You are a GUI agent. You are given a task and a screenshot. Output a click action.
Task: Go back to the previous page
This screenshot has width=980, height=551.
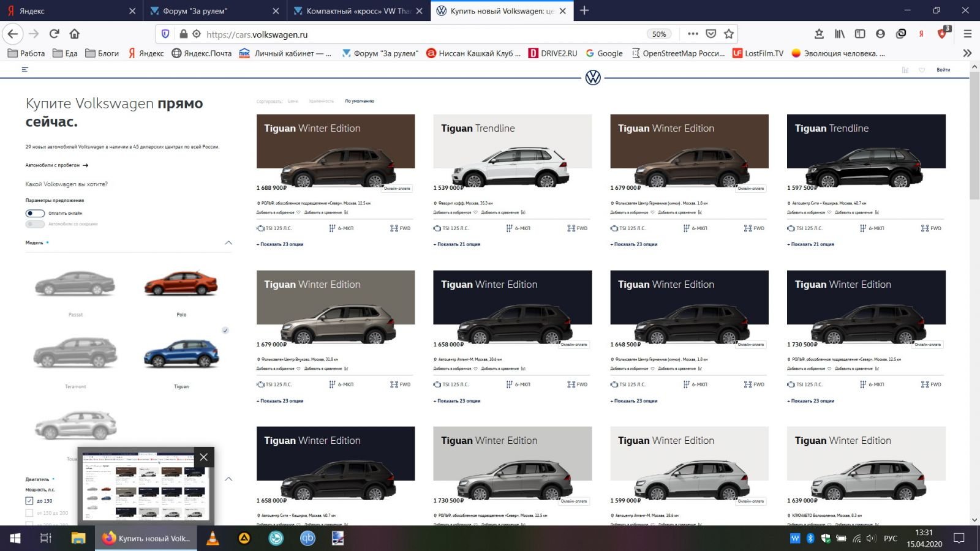13,34
